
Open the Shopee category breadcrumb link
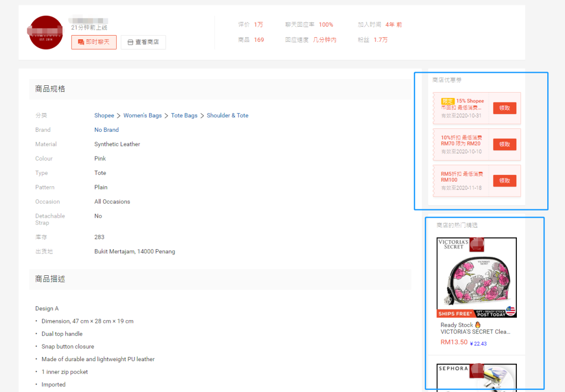point(104,115)
